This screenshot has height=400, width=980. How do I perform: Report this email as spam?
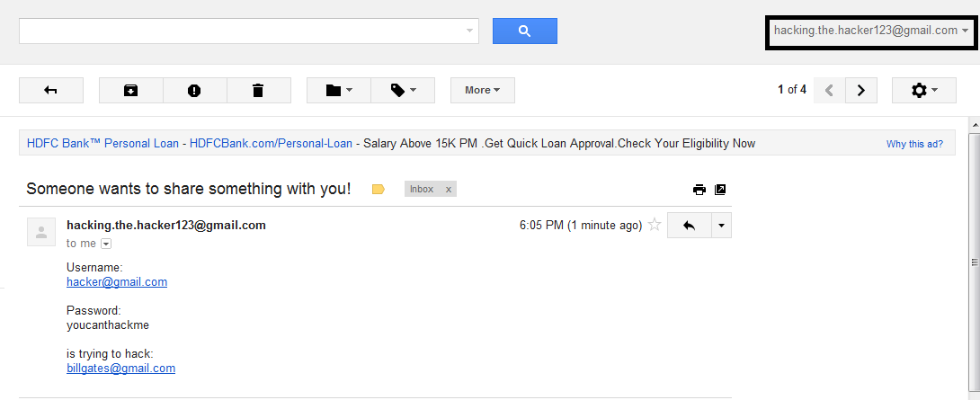194,91
